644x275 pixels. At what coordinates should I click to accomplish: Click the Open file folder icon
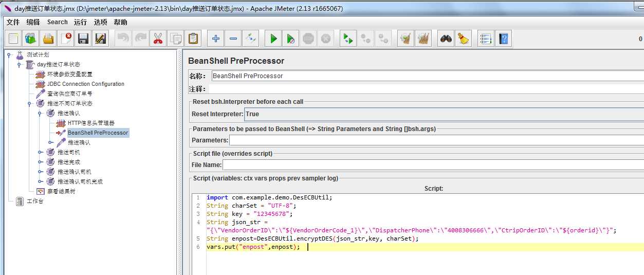[48, 39]
